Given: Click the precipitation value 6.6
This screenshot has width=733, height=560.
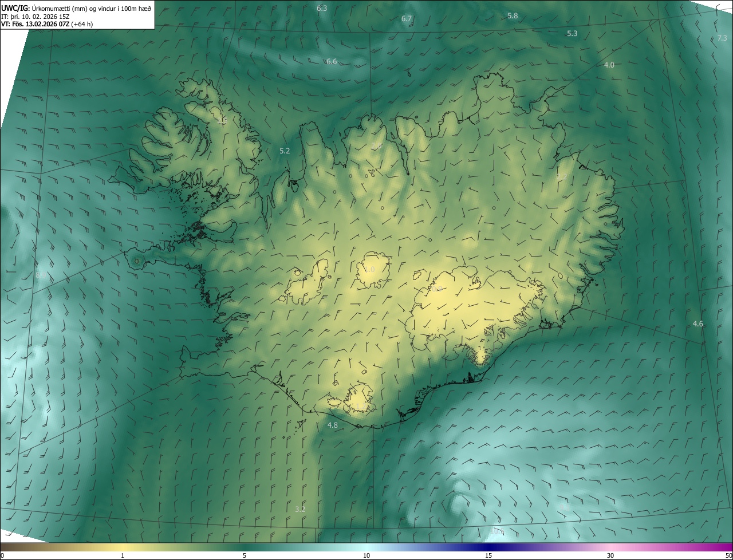Looking at the screenshot, I should pos(332,62).
